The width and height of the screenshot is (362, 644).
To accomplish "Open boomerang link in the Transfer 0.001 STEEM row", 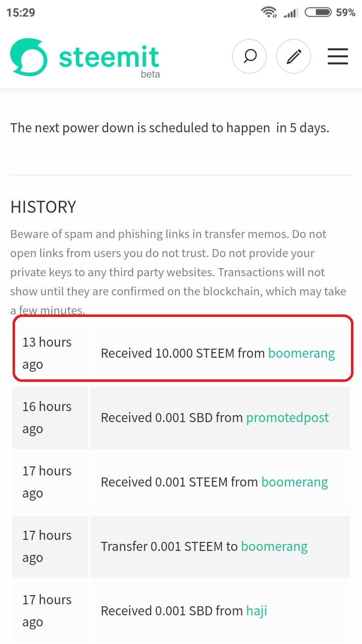I will tap(275, 546).
